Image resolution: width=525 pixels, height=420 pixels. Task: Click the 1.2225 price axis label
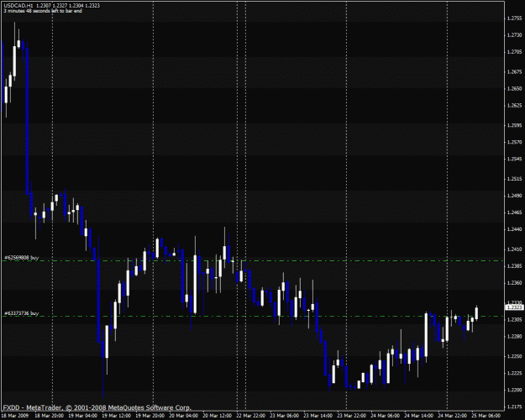pos(514,373)
